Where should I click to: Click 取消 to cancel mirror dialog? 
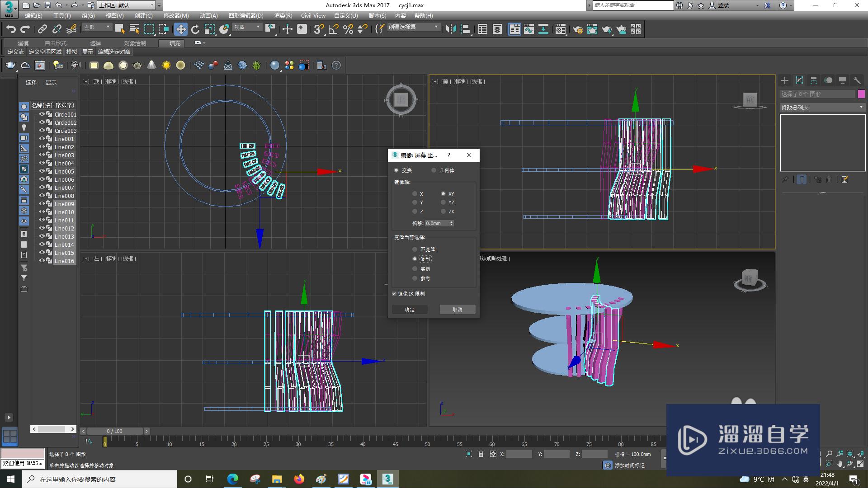pos(458,310)
